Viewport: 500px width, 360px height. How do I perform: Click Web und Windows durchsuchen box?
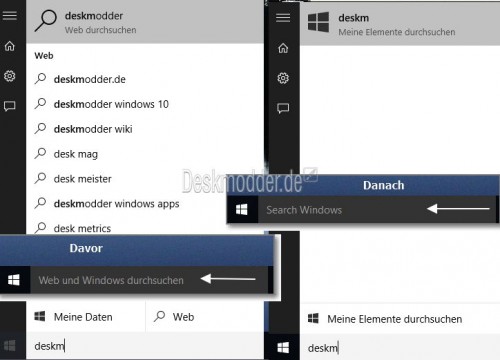(149, 280)
